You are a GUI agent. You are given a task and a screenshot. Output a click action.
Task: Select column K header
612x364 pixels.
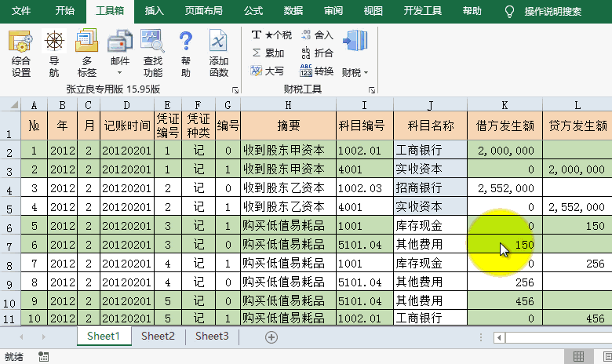[504, 105]
